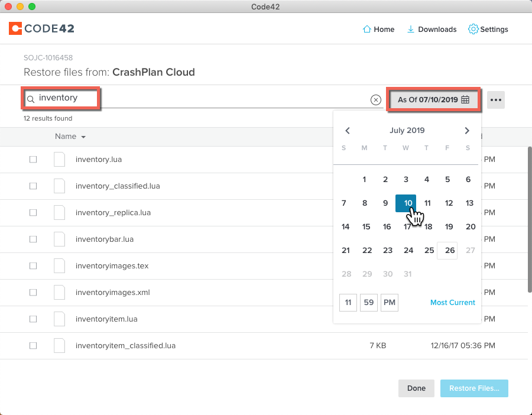Image resolution: width=532 pixels, height=415 pixels.
Task: Select the inventoryitem_classified.lua file name
Action: point(125,346)
